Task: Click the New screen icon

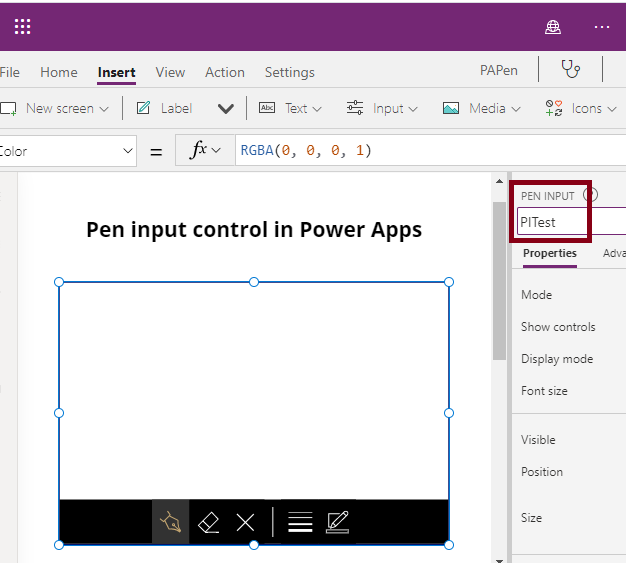Action: pyautogui.click(x=8, y=109)
